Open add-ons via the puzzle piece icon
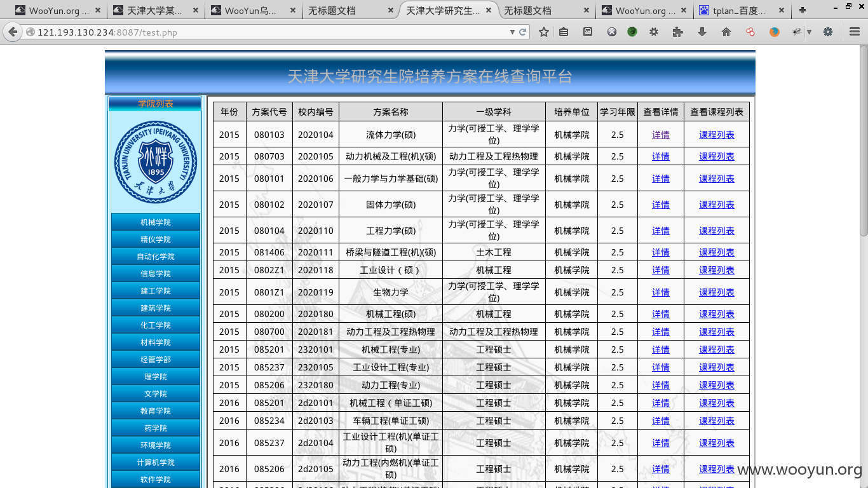Image resolution: width=868 pixels, height=488 pixels. point(678,32)
